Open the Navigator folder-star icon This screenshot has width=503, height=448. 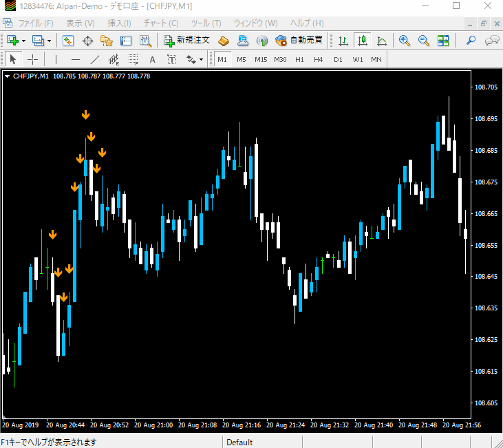(107, 41)
